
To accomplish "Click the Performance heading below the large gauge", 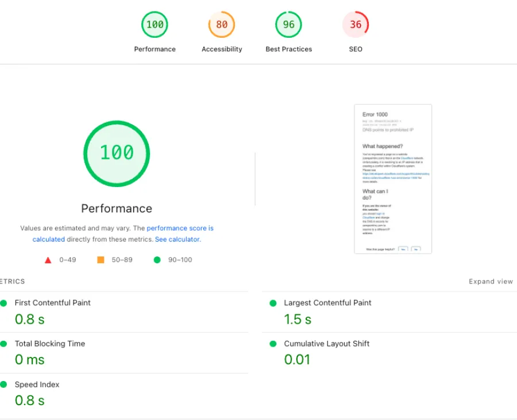I will click(117, 208).
